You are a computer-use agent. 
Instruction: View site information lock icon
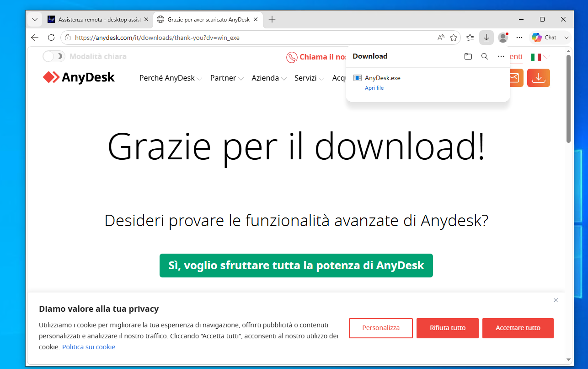pyautogui.click(x=68, y=38)
